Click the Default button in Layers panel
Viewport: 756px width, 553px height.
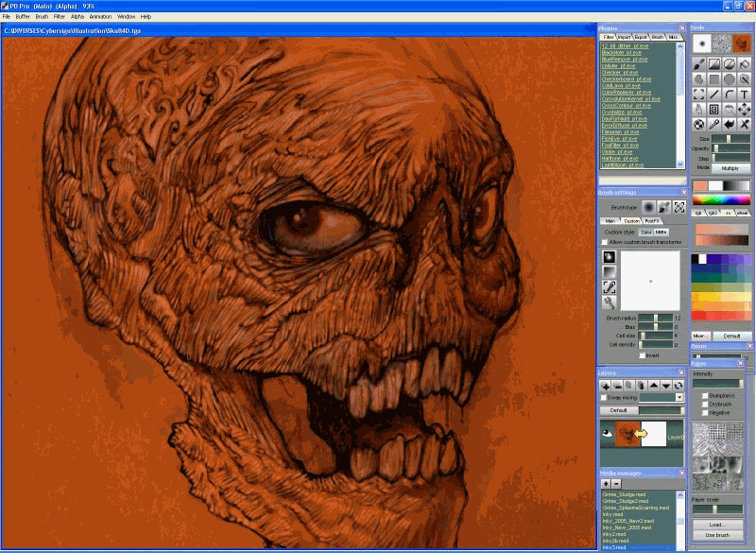click(x=619, y=410)
